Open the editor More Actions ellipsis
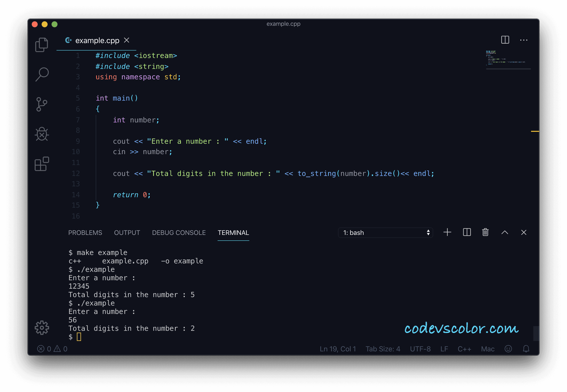The image size is (567, 392). [x=523, y=40]
